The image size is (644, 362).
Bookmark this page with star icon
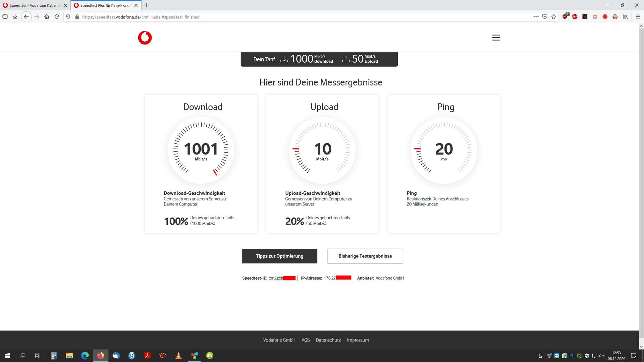[x=554, y=17]
